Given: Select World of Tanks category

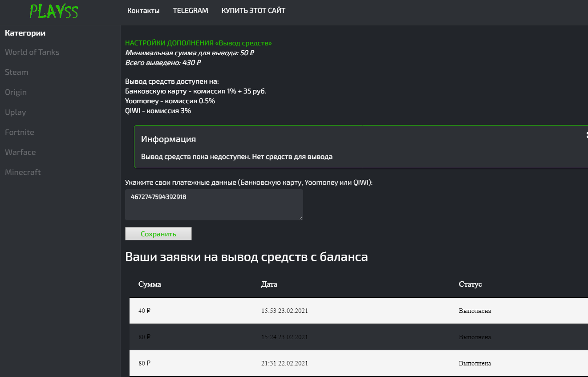Looking at the screenshot, I should coord(32,52).
